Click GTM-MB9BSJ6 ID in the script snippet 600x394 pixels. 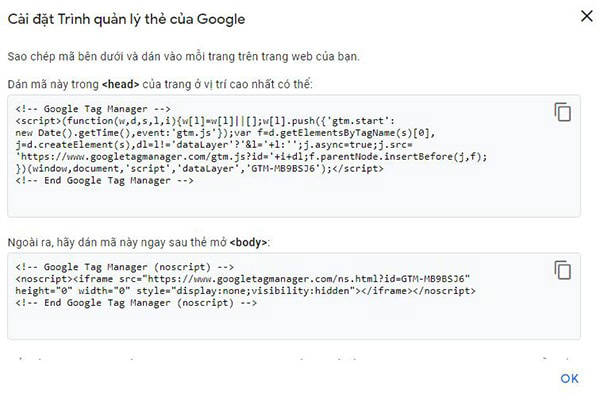click(285, 169)
